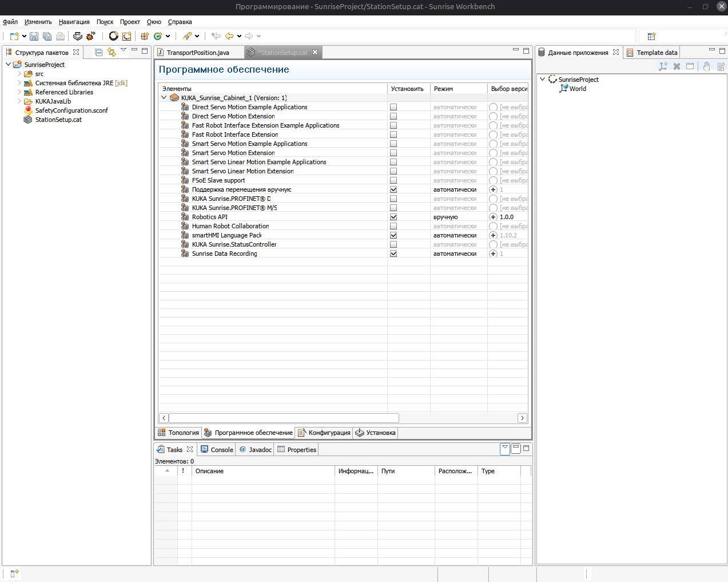The image size is (728, 582).
Task: Check FSoE Slave support install box
Action: pos(393,180)
